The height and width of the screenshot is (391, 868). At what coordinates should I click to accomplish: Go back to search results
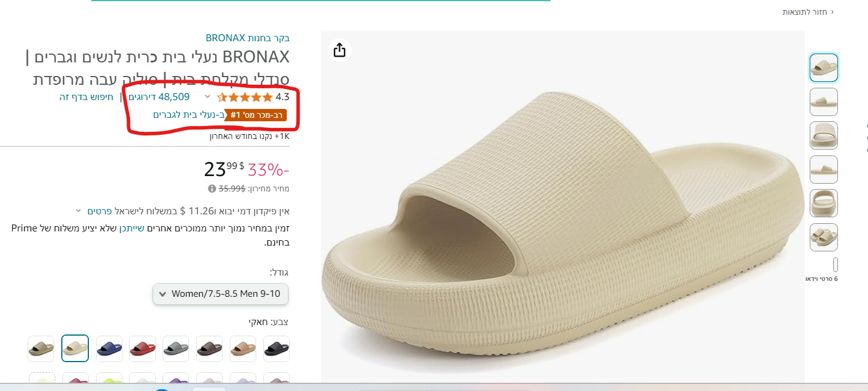pos(808,12)
